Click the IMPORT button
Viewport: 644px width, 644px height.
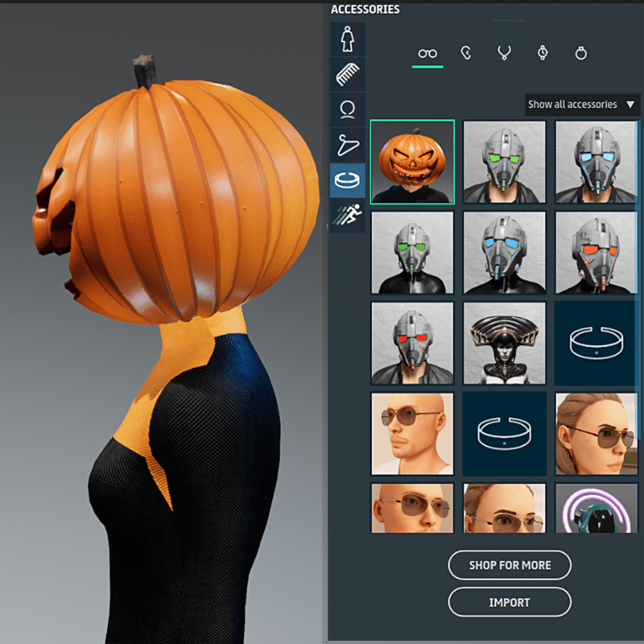point(510,602)
